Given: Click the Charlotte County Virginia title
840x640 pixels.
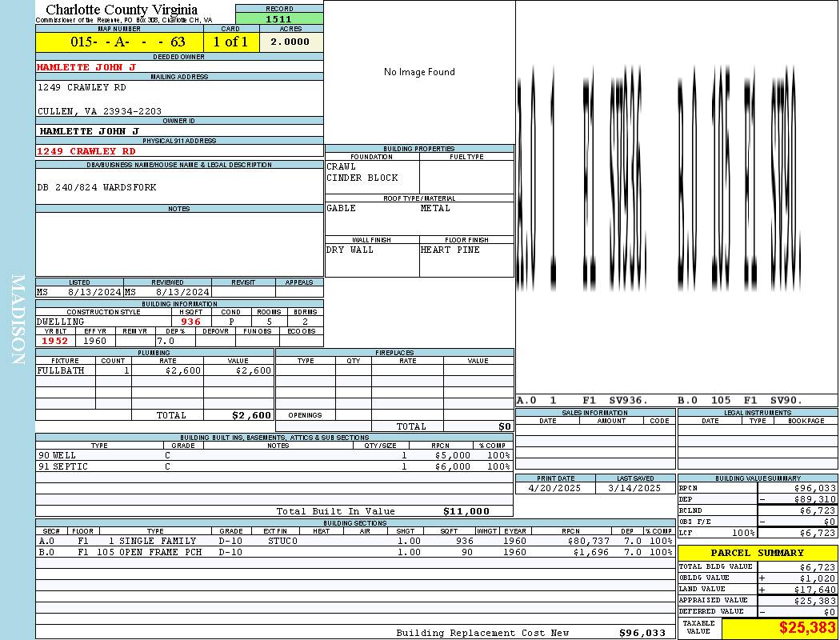Looking at the screenshot, I should 122,9.
